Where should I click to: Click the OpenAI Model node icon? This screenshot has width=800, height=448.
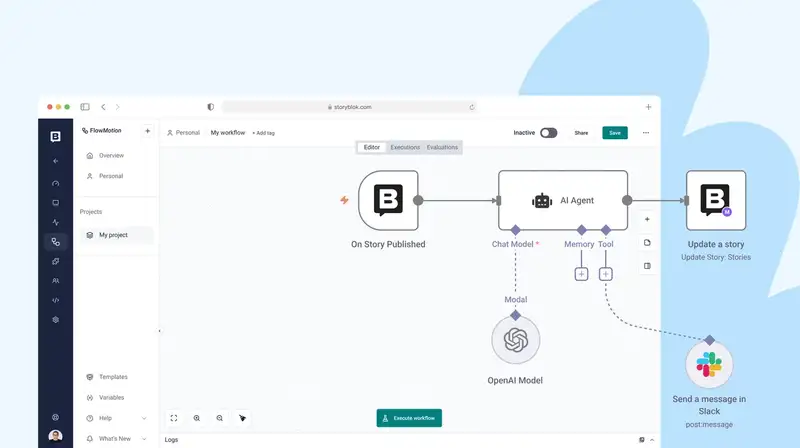click(516, 341)
